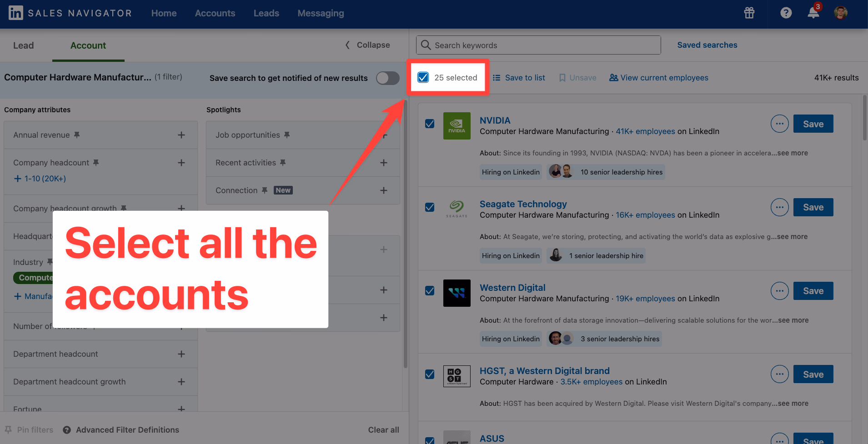
Task: Click the pin icon next to Company headcount
Action: [96, 163]
